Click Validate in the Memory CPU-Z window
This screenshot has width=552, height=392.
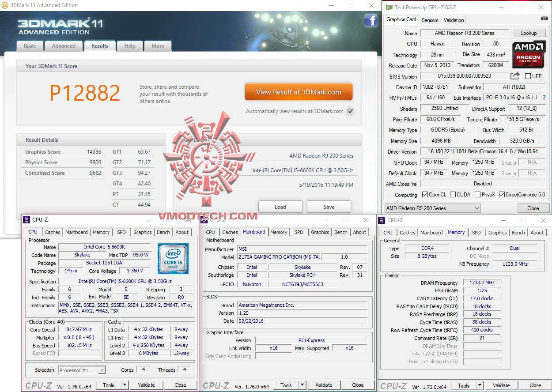coord(501,385)
